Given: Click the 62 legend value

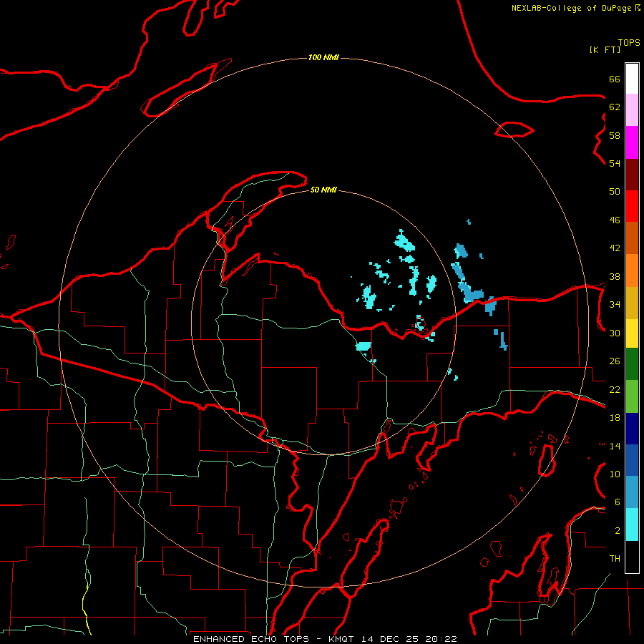Looking at the screenshot, I should point(615,107).
